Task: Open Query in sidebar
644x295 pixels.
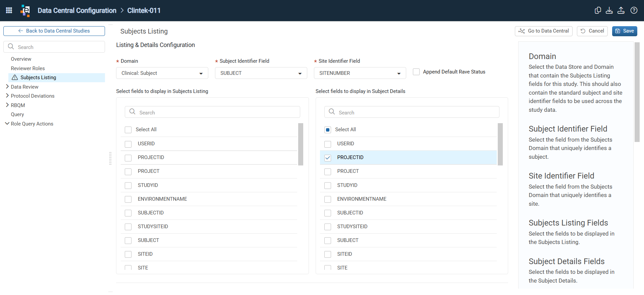Action: coord(17,114)
